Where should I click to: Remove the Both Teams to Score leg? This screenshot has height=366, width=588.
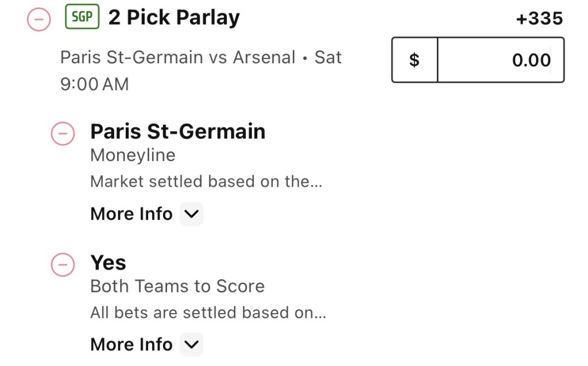63,265
